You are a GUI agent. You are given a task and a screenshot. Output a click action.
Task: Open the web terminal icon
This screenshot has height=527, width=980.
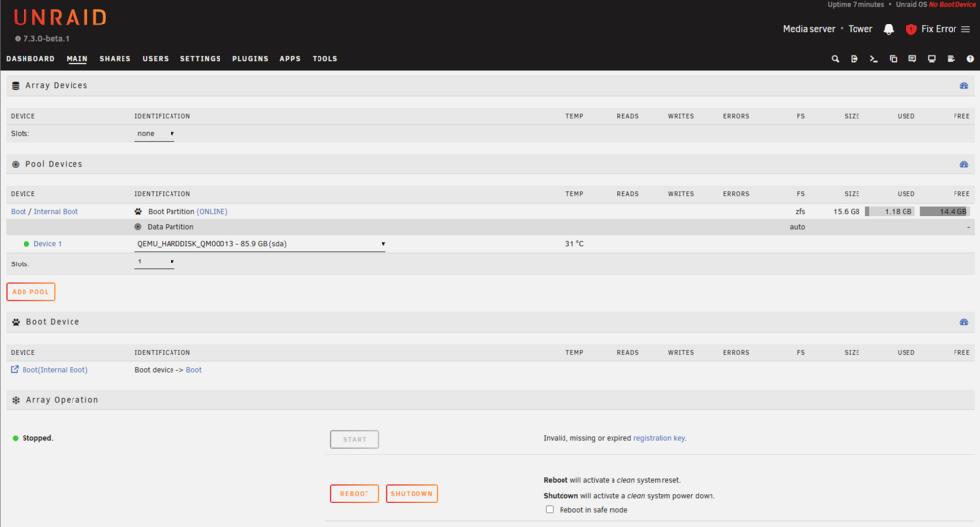coord(874,59)
